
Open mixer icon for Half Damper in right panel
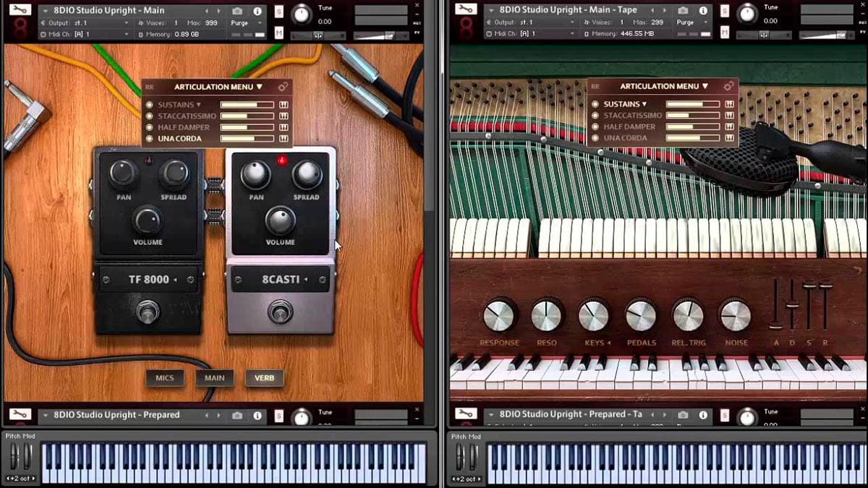[x=729, y=127]
